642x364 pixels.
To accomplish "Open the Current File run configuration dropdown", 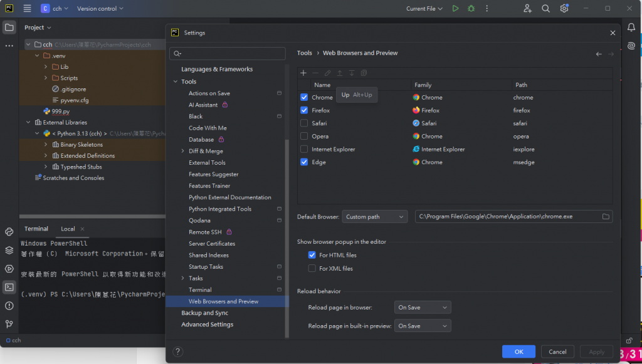I will pyautogui.click(x=424, y=8).
